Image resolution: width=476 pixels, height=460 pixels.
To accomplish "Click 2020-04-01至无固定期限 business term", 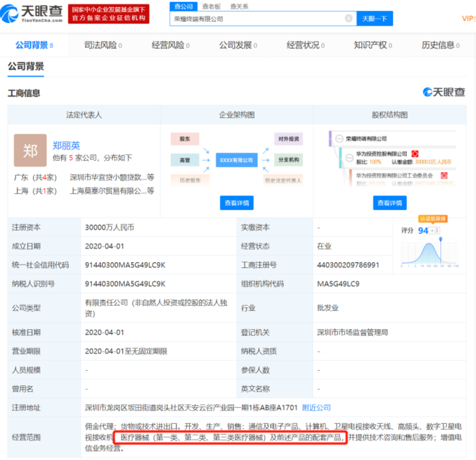I will tap(126, 351).
